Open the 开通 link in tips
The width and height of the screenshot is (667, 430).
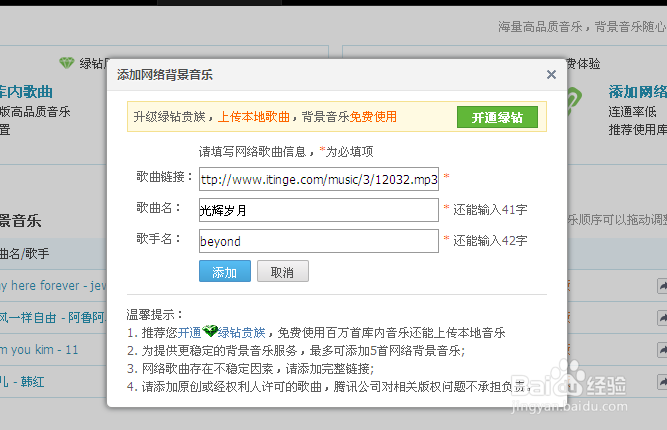tap(189, 333)
